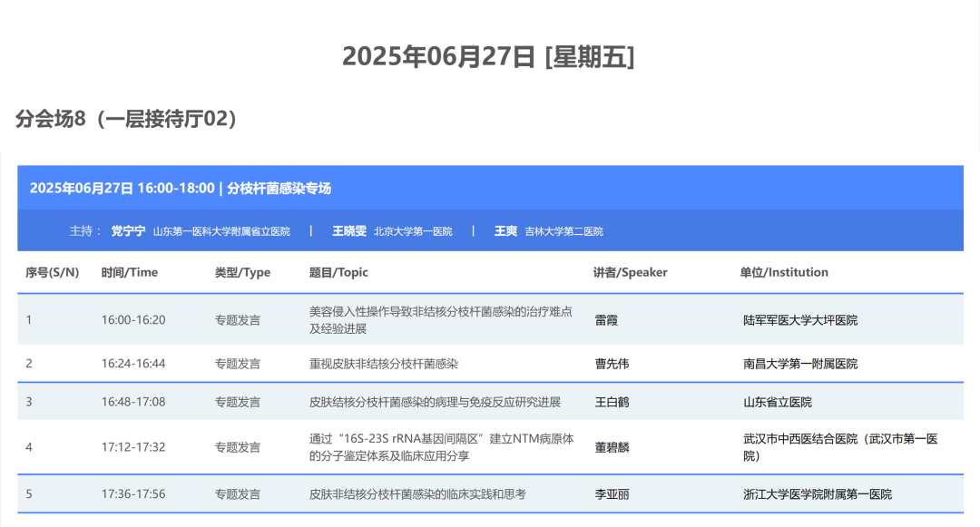The width and height of the screenshot is (980, 527).
Task: Select host 党宁宁 in the header
Action: [x=131, y=231]
